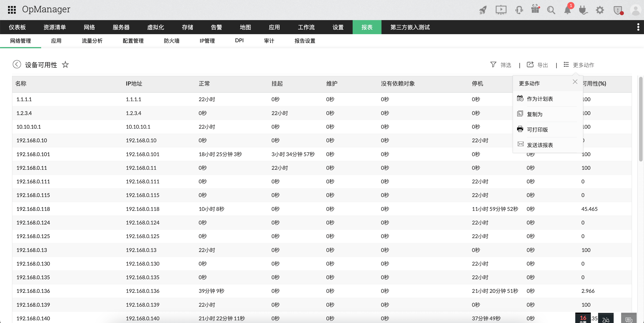Image resolution: width=644 pixels, height=323 pixels.
Task: Select 作为计划表 from the more actions menu
Action: 540,99
